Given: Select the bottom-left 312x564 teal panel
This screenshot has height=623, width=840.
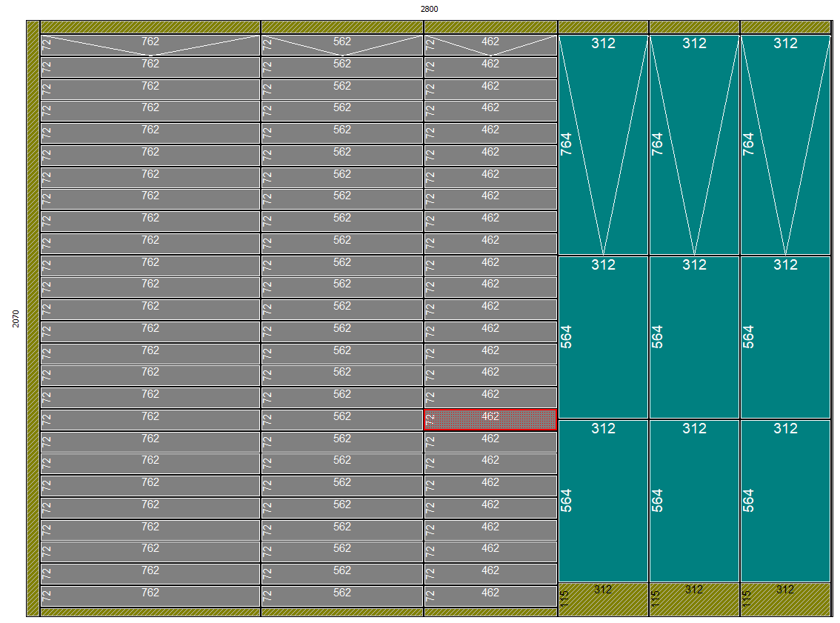Looking at the screenshot, I should (603, 502).
